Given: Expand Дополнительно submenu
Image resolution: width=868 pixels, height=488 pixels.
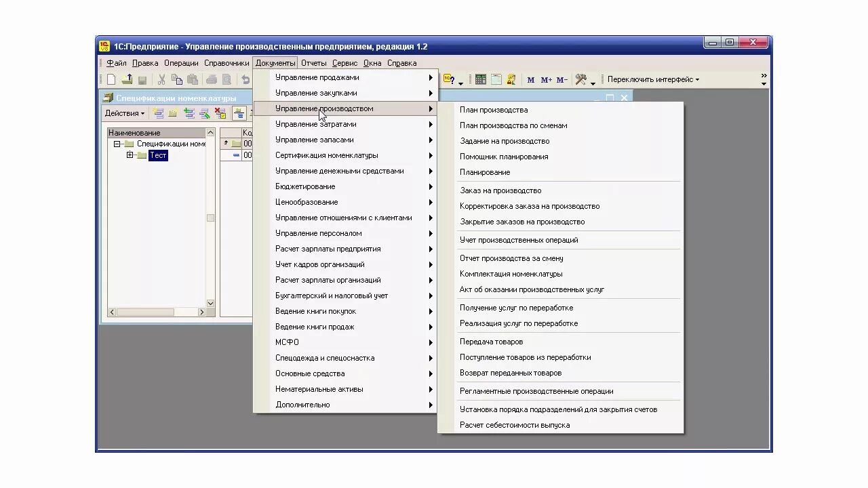Looking at the screenshot, I should click(x=345, y=405).
